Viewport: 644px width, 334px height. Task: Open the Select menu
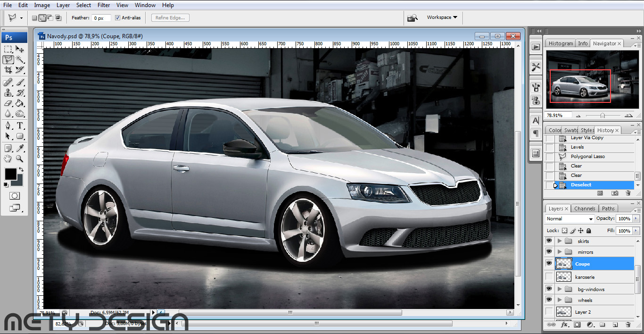[x=83, y=5]
